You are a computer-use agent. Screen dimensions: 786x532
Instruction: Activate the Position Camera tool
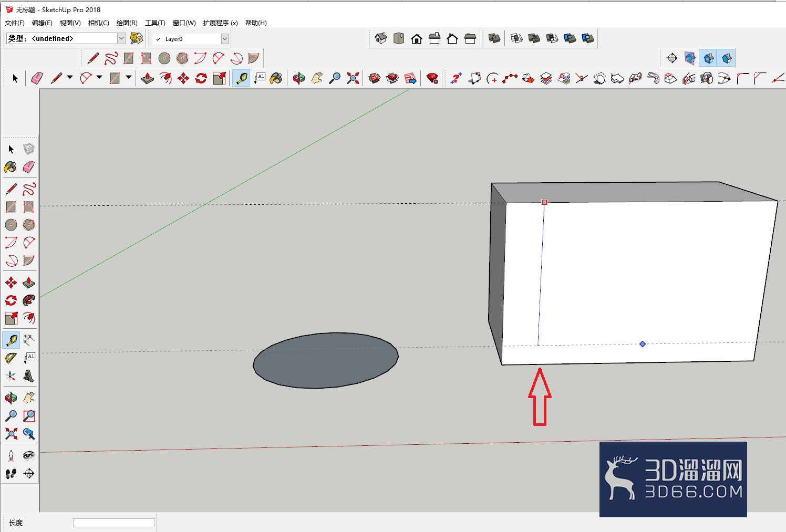(11, 456)
